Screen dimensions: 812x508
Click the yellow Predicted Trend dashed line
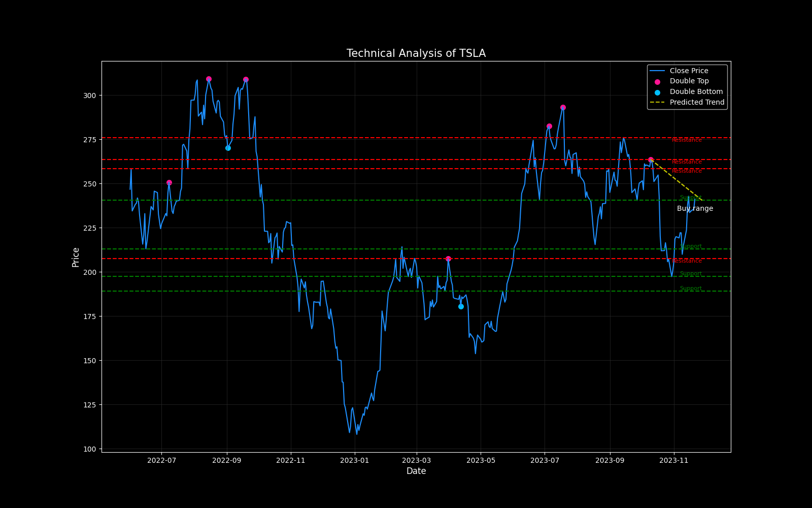coord(676,180)
